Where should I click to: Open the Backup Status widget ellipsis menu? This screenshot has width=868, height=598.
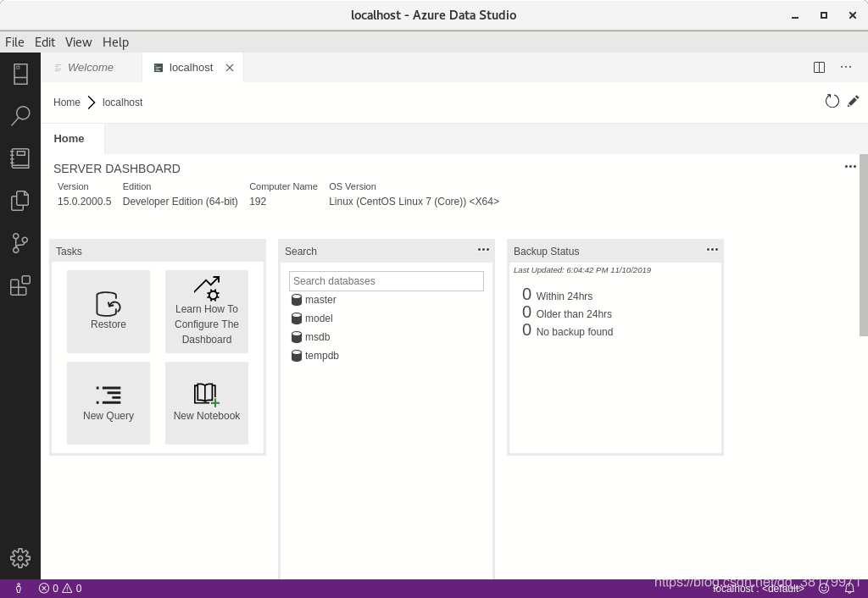712,250
